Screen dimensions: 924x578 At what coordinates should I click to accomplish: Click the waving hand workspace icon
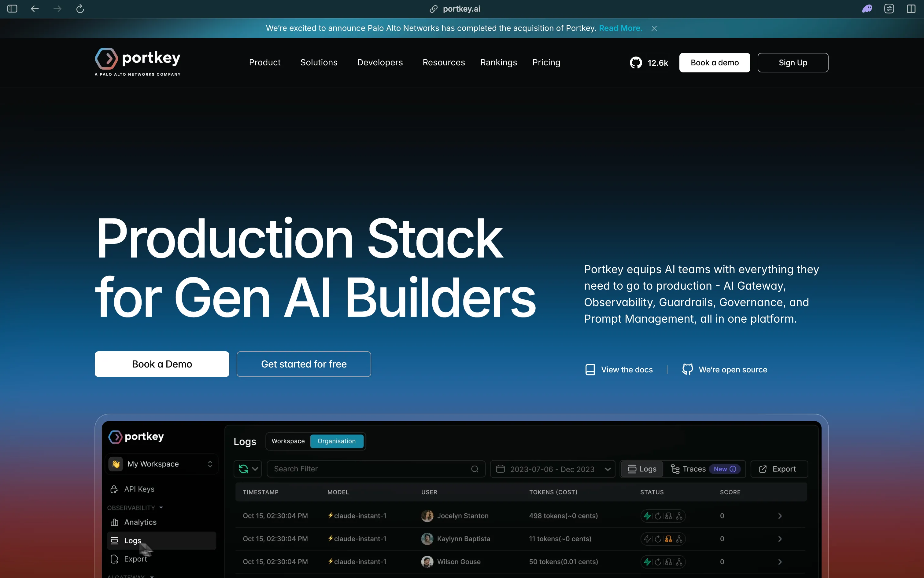pyautogui.click(x=116, y=464)
